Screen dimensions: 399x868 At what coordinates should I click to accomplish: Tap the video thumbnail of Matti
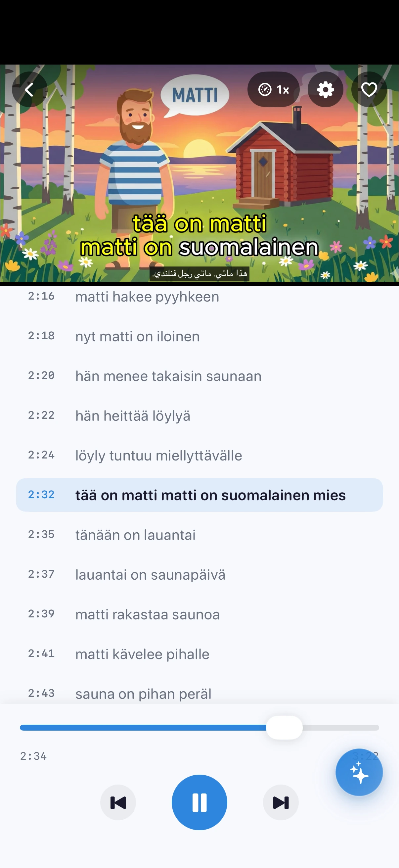click(199, 173)
